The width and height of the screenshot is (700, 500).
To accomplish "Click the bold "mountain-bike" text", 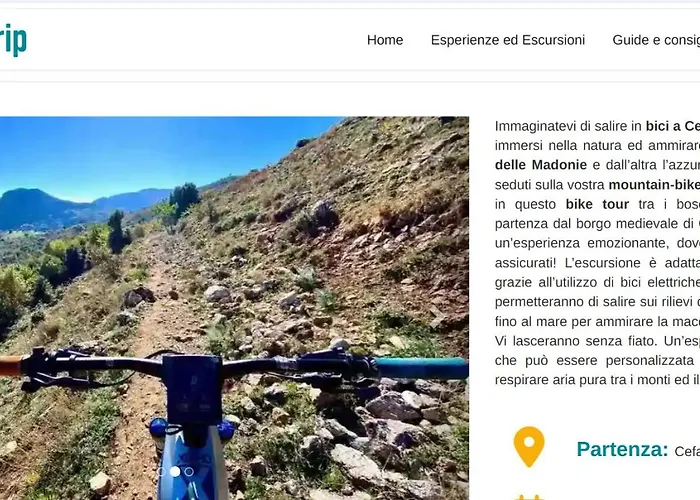I will 654,185.
